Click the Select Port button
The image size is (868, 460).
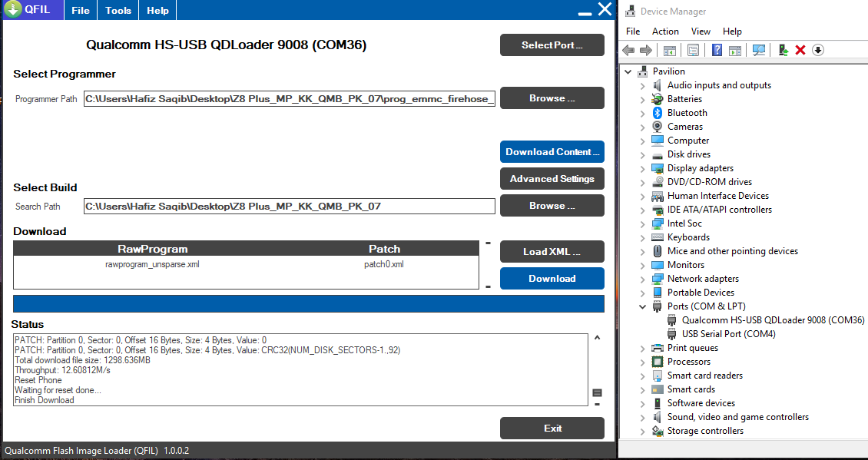(552, 45)
